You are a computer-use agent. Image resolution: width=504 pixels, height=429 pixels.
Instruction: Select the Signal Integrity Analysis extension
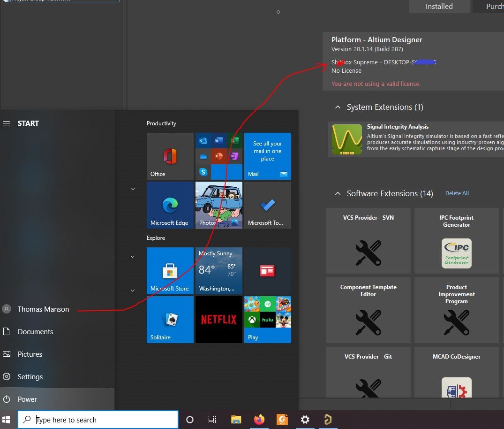coord(416,139)
